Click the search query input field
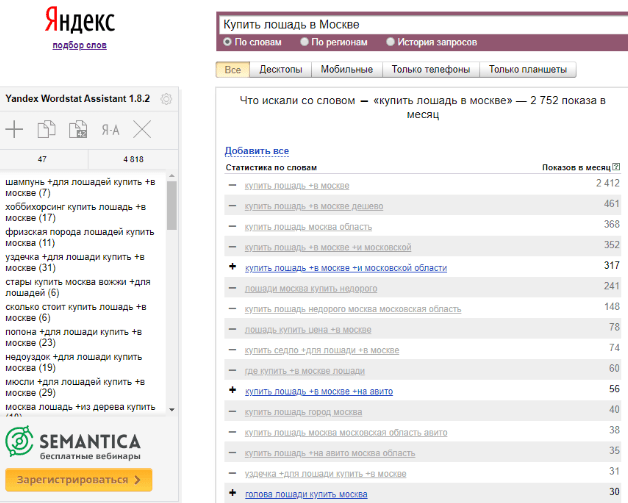 pos(424,25)
